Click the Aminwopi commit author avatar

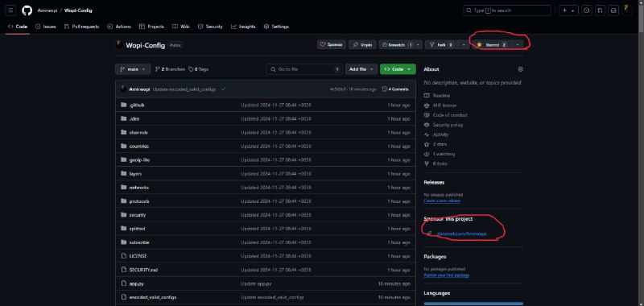123,89
